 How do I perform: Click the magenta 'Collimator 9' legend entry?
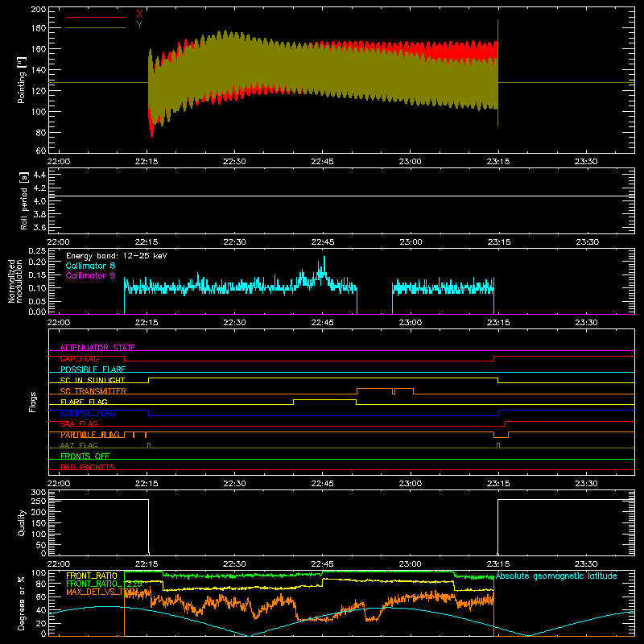(90, 275)
